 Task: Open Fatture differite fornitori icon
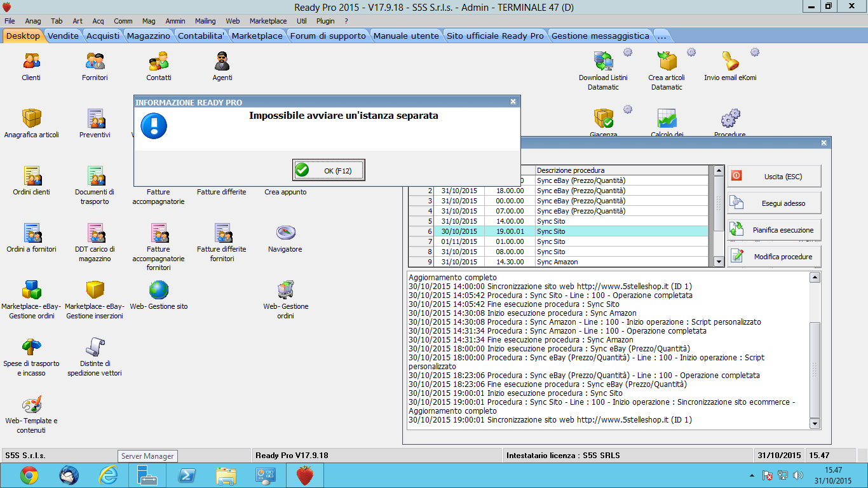coord(222,233)
